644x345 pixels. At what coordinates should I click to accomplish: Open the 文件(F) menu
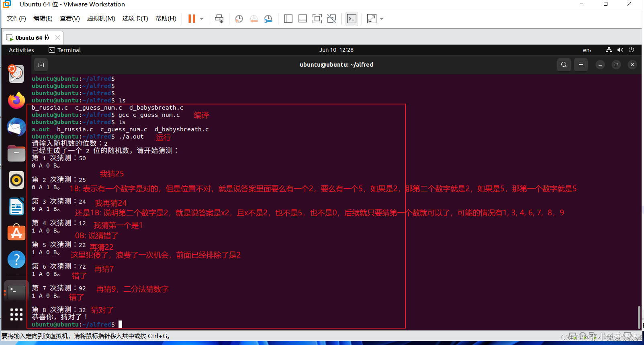(16, 18)
